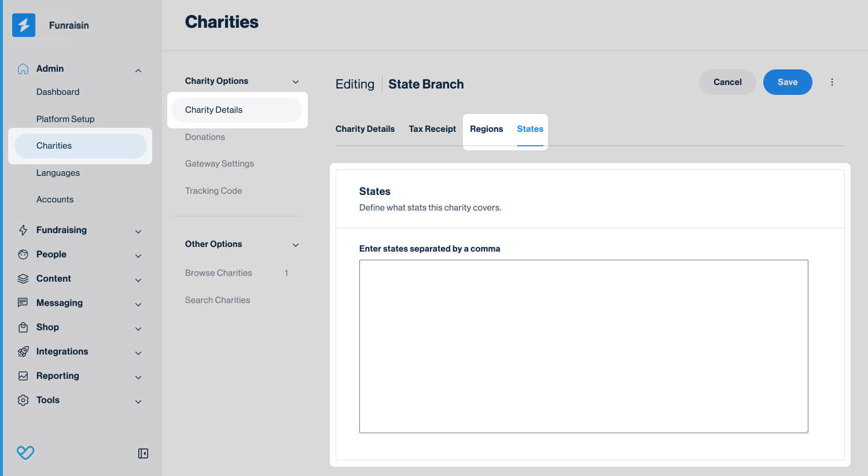Viewport: 868px width, 476px height.
Task: Click the Cancel button
Action: pyautogui.click(x=727, y=82)
